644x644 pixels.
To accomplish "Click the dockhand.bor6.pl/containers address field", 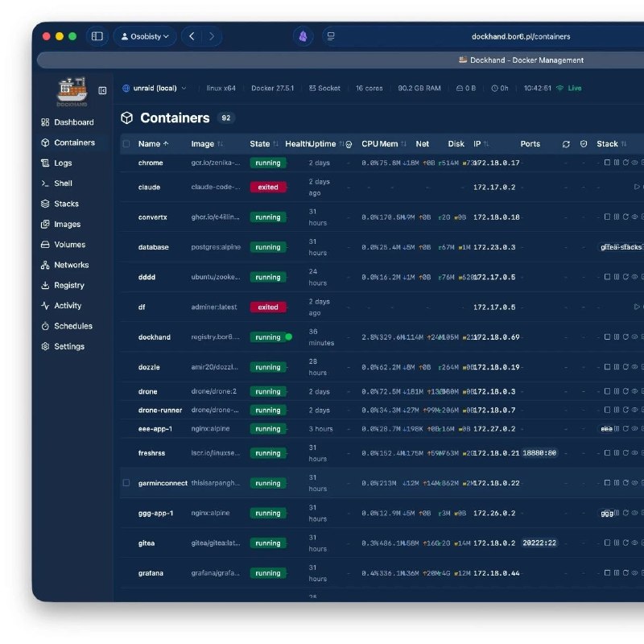I will pyautogui.click(x=521, y=36).
